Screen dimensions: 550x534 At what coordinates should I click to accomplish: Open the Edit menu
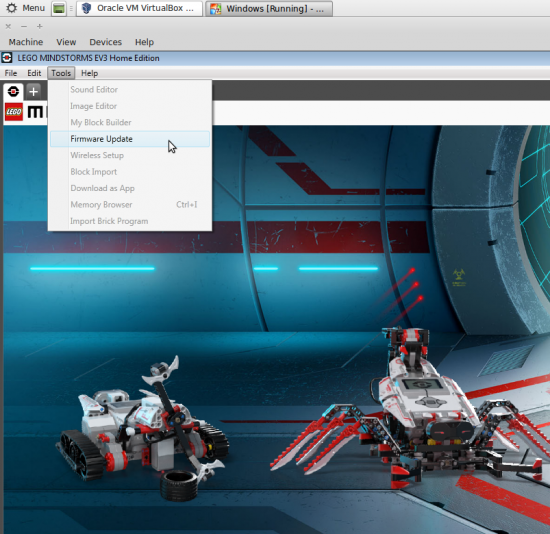point(34,73)
